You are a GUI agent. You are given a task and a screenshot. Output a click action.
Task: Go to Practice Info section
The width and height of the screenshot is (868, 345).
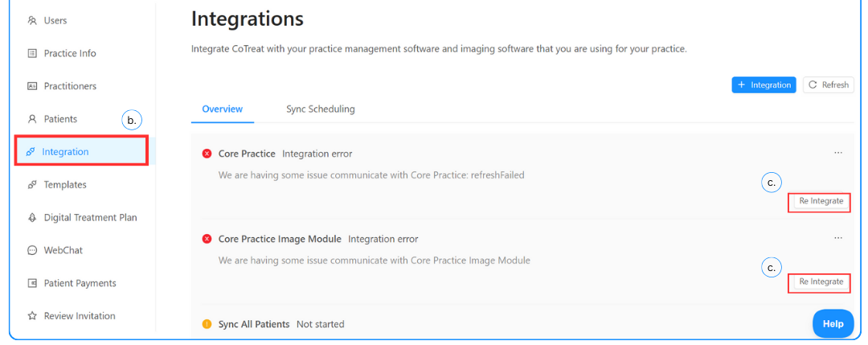tap(70, 53)
